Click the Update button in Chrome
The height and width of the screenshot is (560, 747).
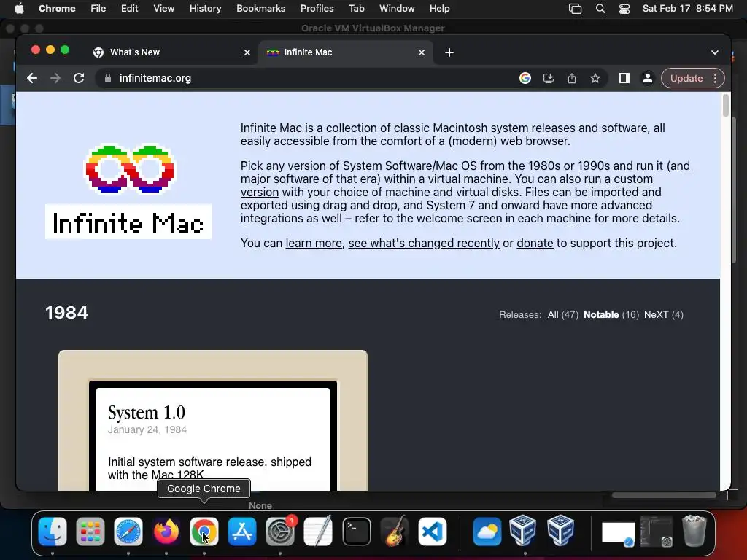pyautogui.click(x=686, y=78)
